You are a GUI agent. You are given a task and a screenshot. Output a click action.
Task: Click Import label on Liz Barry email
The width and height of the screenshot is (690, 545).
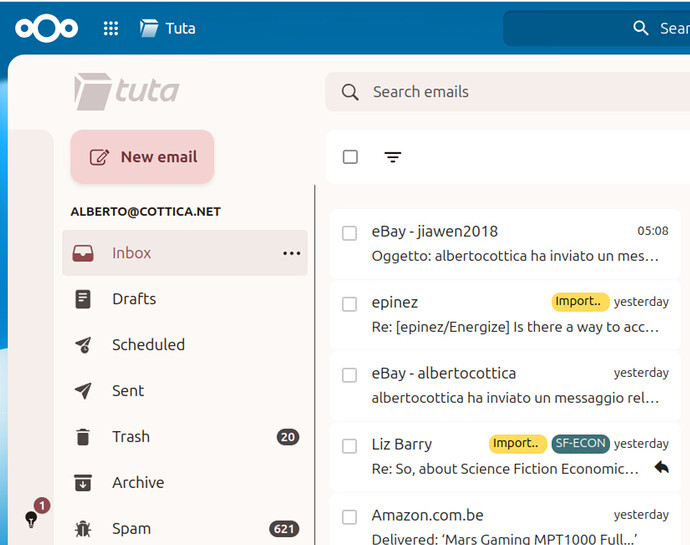[x=518, y=443]
